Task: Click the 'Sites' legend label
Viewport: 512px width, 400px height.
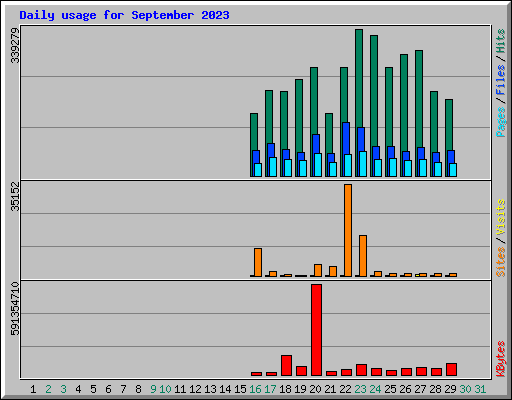Action: [501, 262]
